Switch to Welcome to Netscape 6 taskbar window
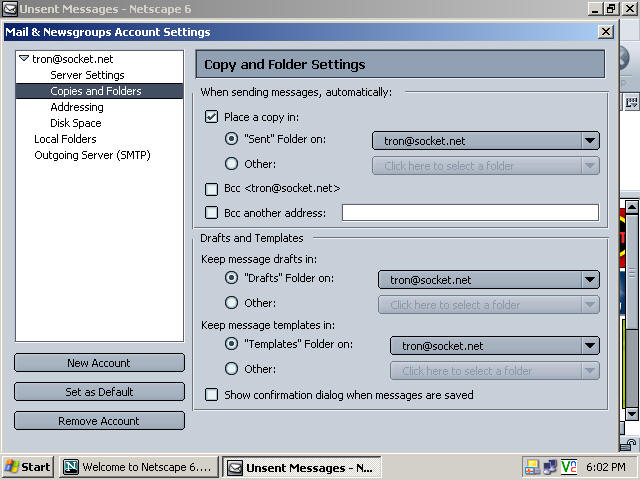Viewport: 640px width, 480px height. (x=139, y=467)
